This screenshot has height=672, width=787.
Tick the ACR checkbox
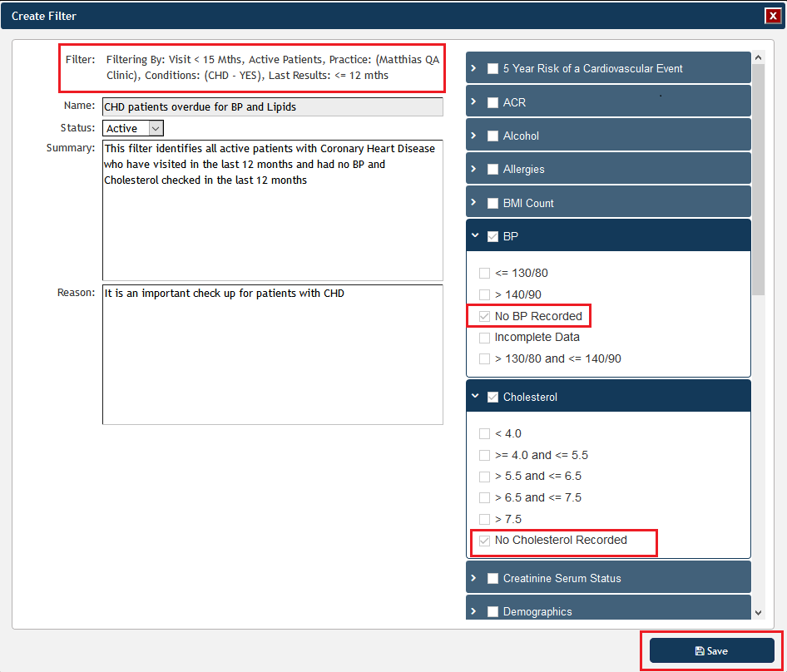492,102
